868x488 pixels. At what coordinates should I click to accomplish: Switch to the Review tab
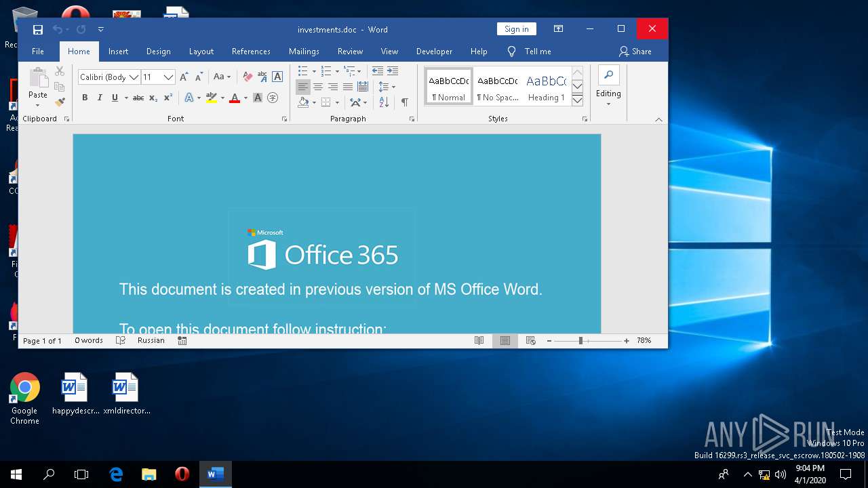point(350,52)
